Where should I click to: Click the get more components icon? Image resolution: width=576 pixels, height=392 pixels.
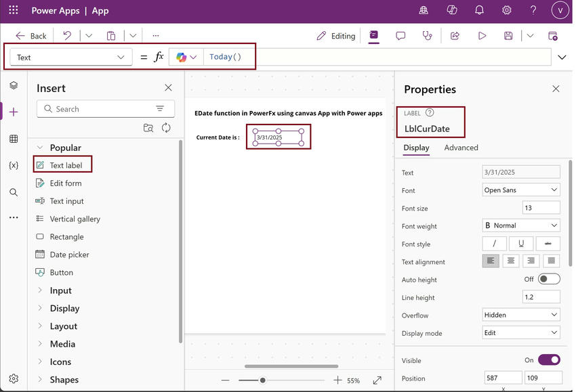click(x=148, y=128)
